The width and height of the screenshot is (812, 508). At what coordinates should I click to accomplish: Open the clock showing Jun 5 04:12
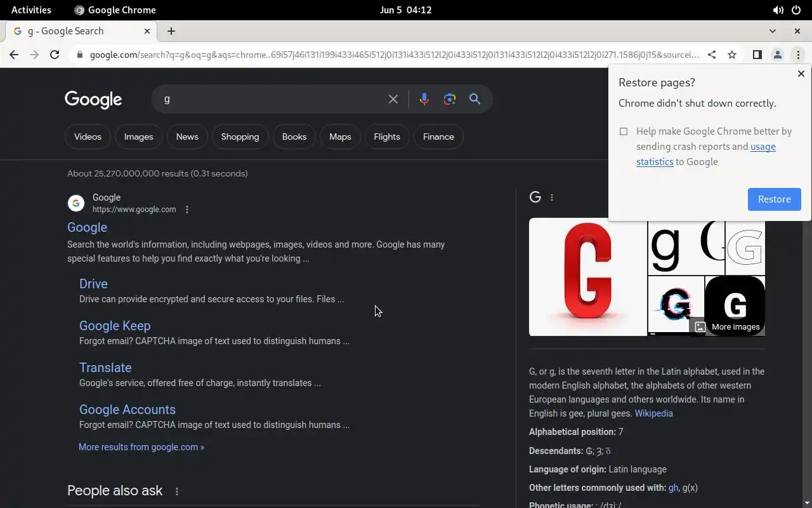[x=405, y=10]
